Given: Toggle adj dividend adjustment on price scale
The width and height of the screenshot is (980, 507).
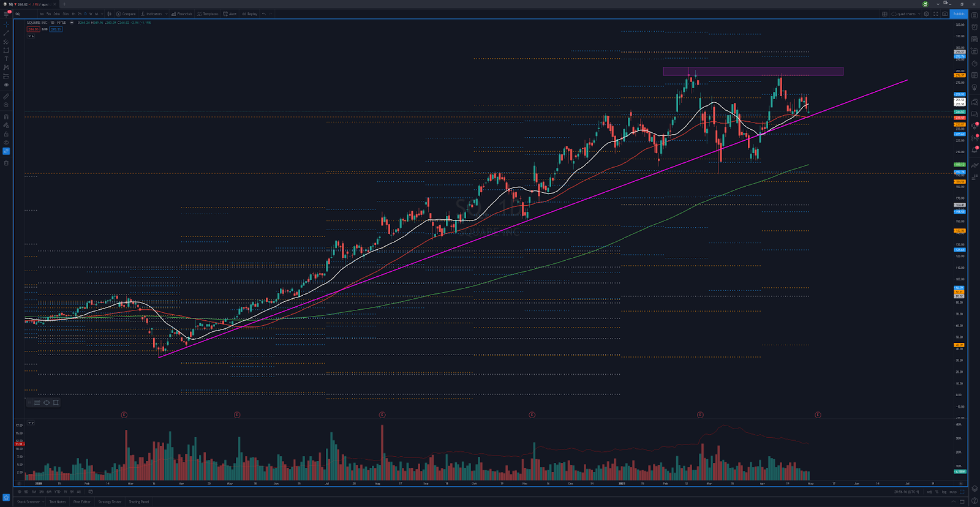Looking at the screenshot, I should pyautogui.click(x=929, y=492).
